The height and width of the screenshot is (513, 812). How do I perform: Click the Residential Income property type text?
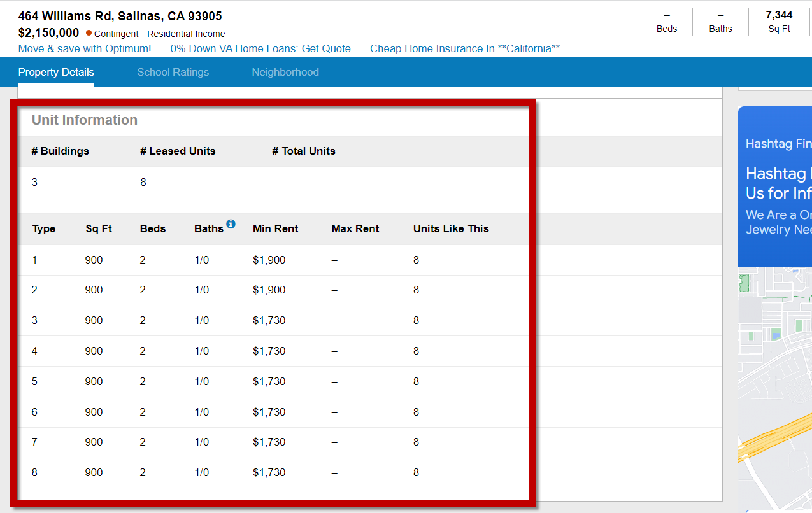tap(186, 34)
